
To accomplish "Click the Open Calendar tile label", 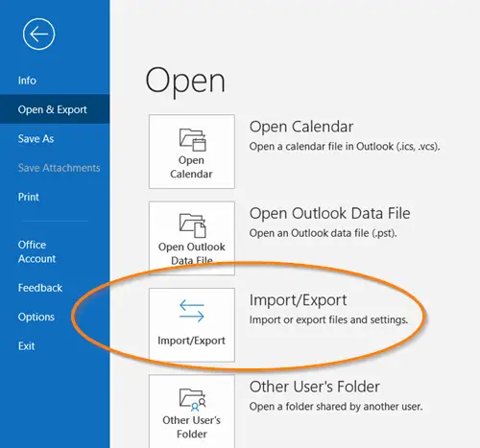I will point(191,167).
